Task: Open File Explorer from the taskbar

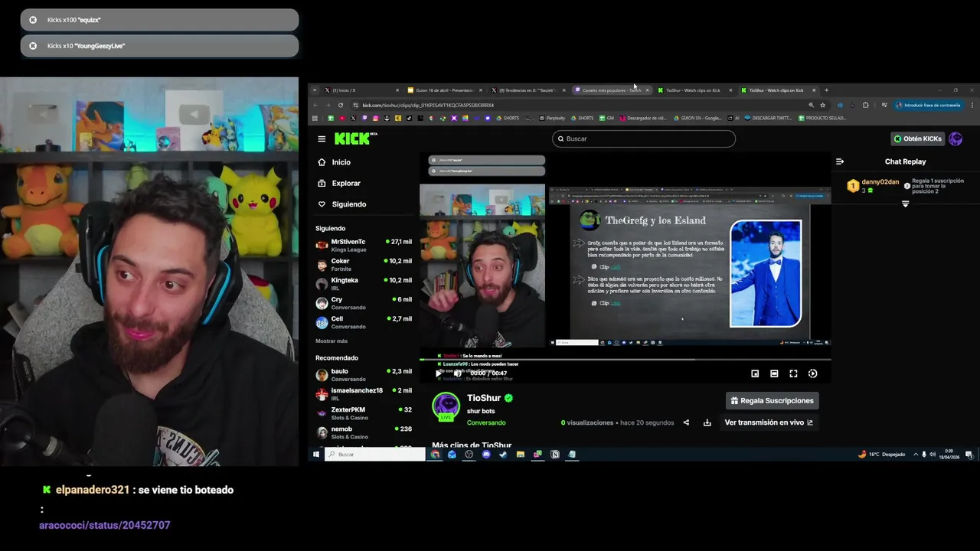Action: point(520,455)
